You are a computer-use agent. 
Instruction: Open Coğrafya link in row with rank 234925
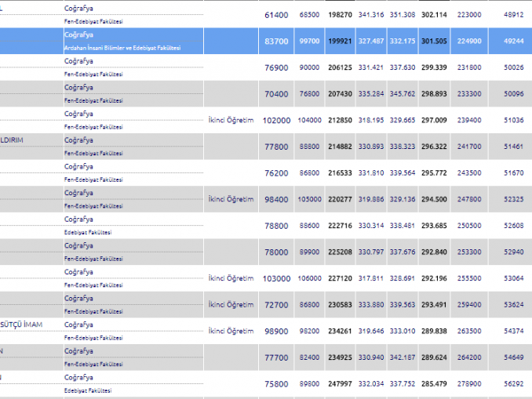78,351
